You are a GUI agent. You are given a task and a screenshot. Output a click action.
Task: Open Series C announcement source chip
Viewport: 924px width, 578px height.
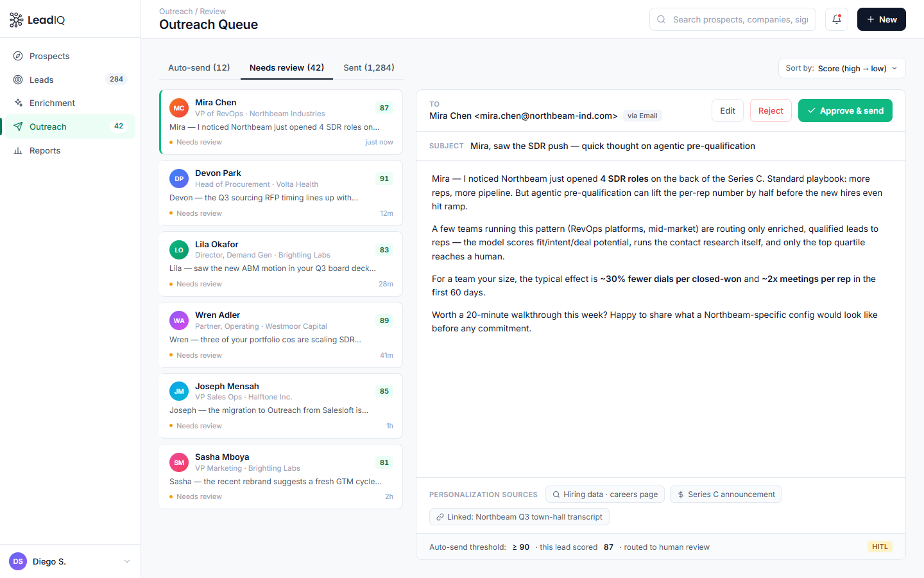pos(726,495)
